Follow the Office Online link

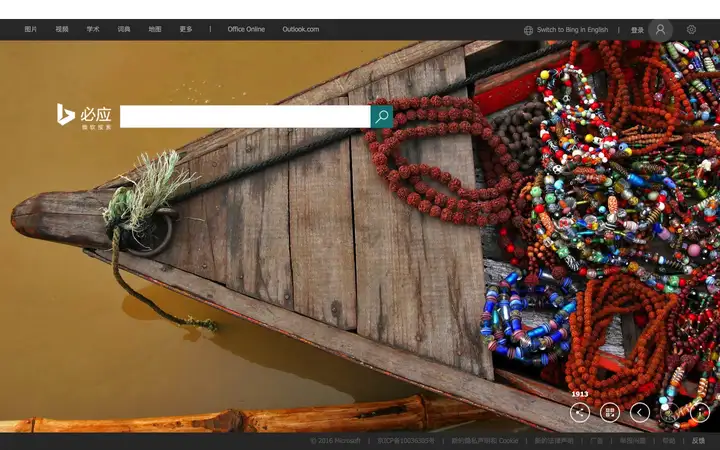tap(246, 29)
